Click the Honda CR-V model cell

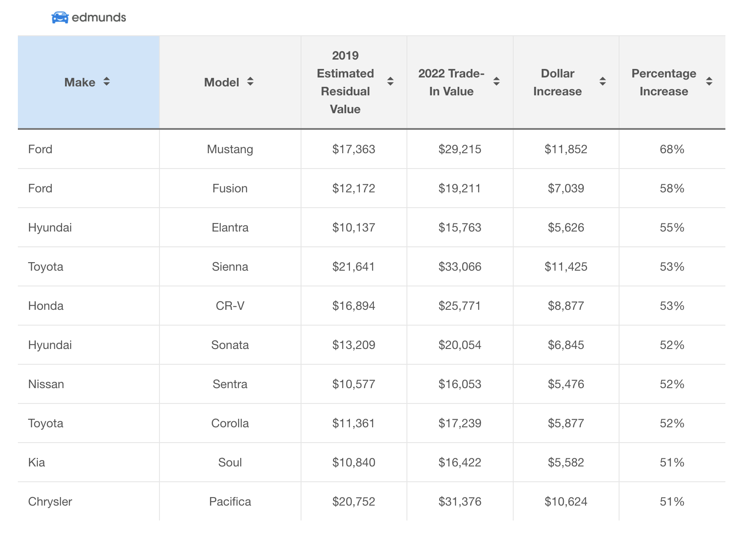click(230, 306)
